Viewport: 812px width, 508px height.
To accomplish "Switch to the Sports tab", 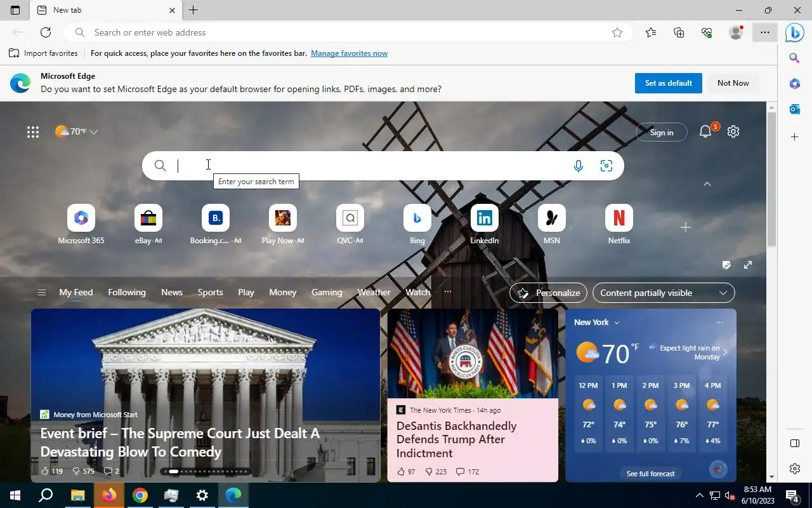I will pyautogui.click(x=210, y=292).
